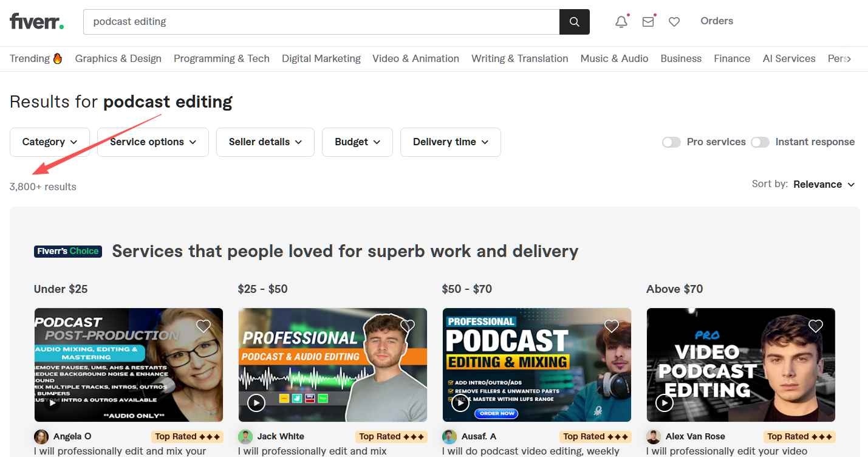
Task: Open gig title under Angela O
Action: (120, 452)
